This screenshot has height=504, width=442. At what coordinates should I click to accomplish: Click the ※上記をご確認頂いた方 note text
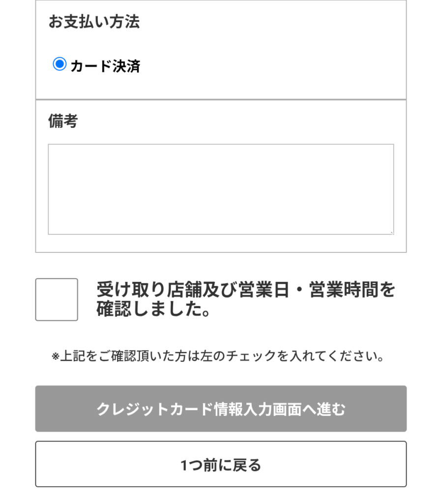coord(218,356)
